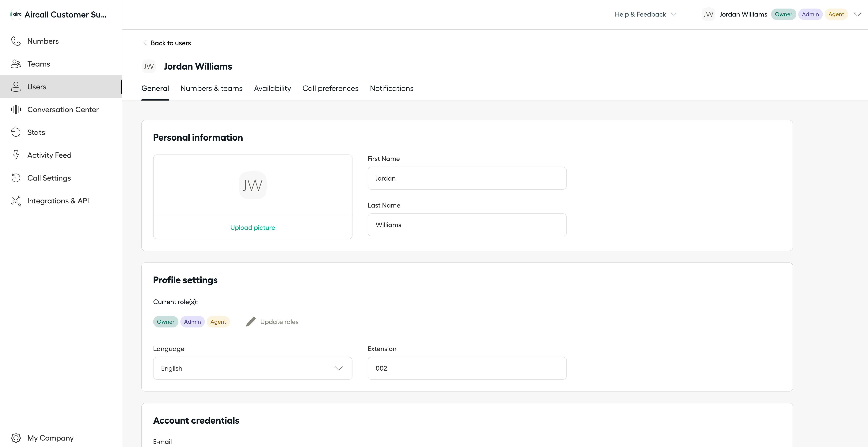Click the back arrow before Back to users
The width and height of the screenshot is (868, 447).
(x=145, y=42)
